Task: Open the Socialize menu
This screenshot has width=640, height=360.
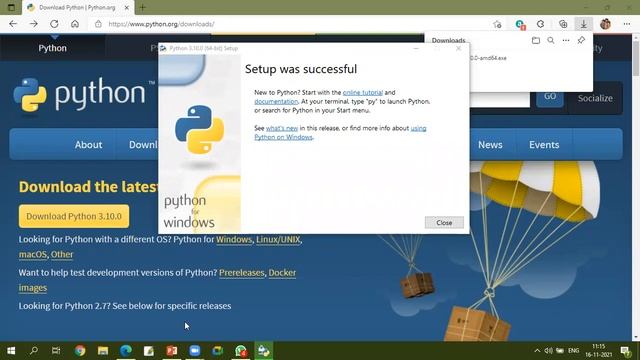Action: [x=595, y=98]
